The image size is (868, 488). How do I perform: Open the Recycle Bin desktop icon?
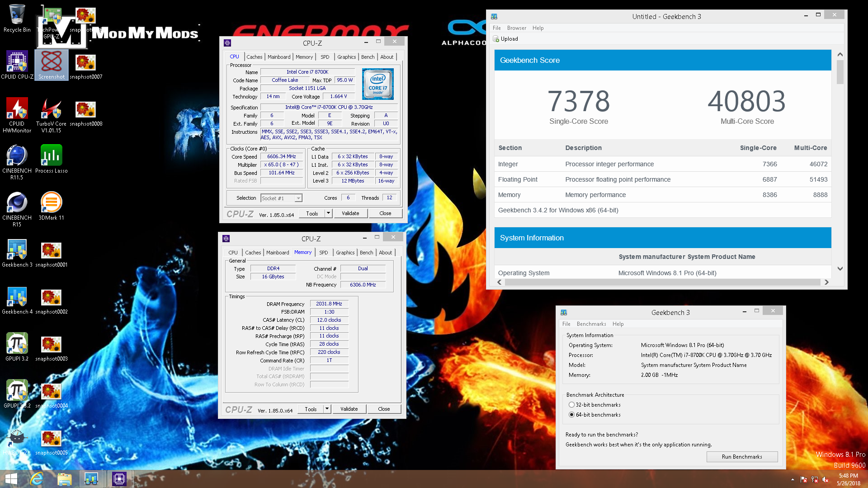[x=17, y=18]
